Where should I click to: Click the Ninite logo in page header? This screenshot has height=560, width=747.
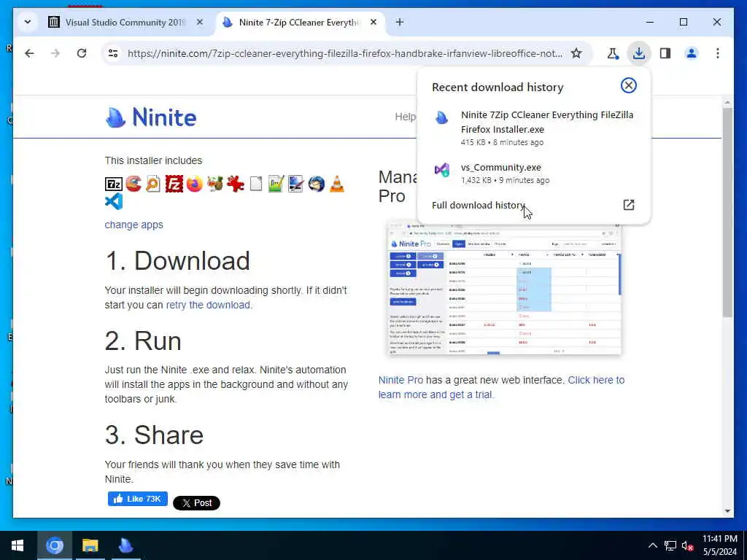click(150, 117)
